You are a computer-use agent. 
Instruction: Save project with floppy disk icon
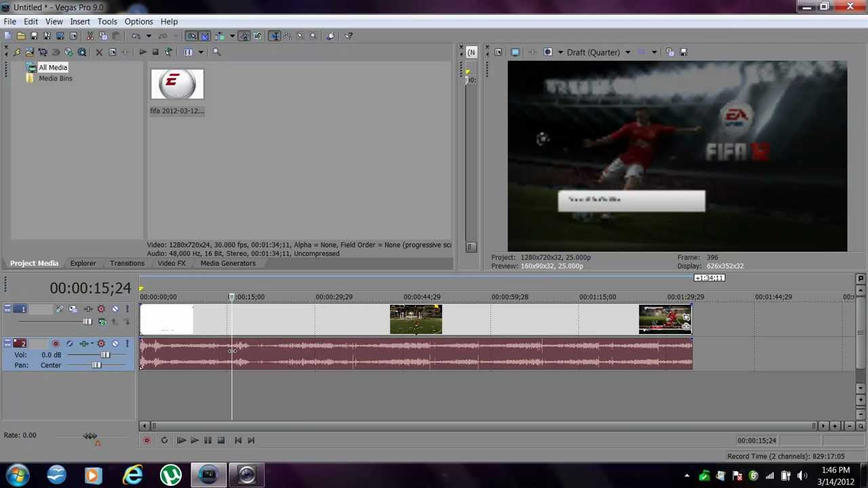pos(34,36)
